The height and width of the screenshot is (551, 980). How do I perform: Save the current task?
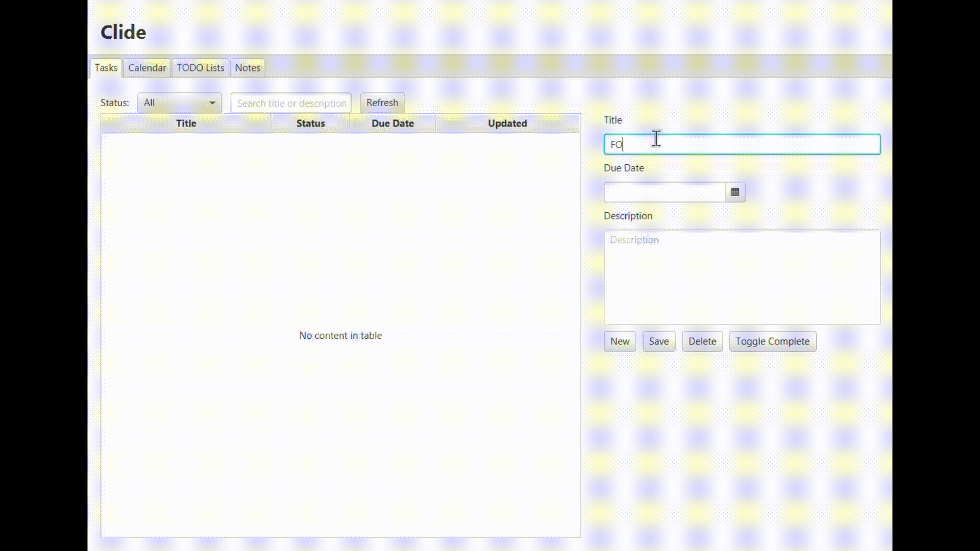(x=658, y=341)
